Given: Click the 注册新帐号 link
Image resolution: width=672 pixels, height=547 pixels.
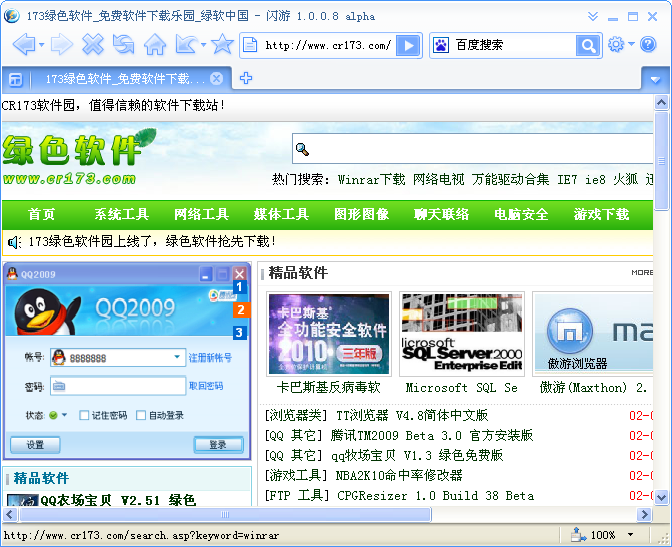Looking at the screenshot, I should [210, 358].
